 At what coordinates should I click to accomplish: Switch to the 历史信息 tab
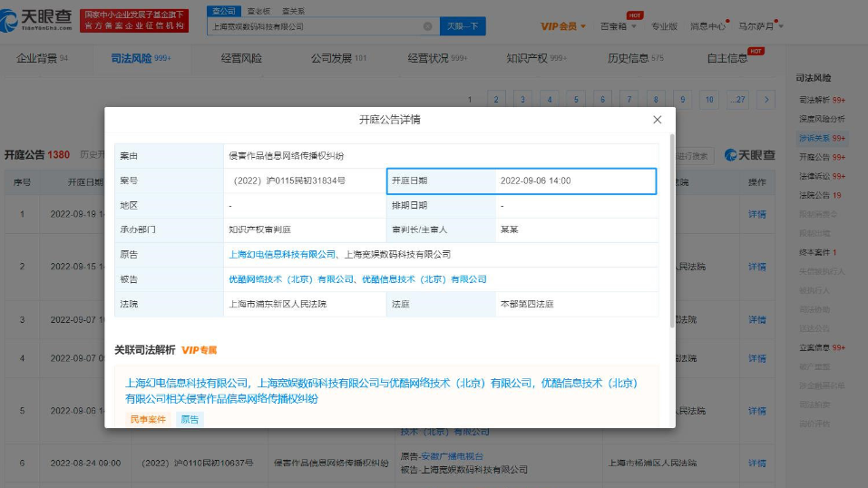point(635,58)
